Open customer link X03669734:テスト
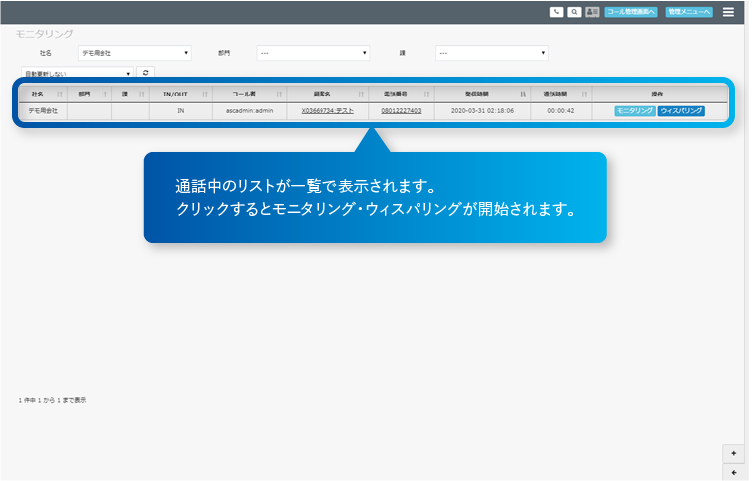Viewport: 755px width, 481px height. coord(327,111)
